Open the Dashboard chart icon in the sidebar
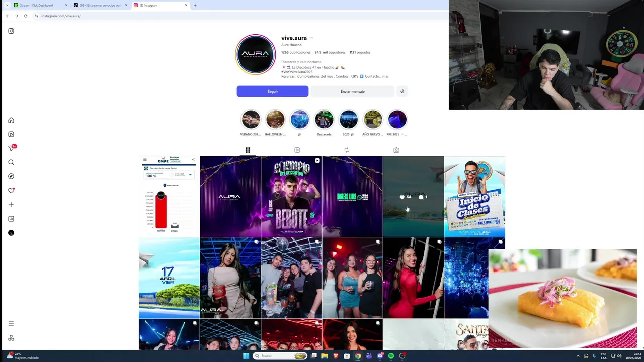Image resolution: width=644 pixels, height=362 pixels. coord(11,219)
